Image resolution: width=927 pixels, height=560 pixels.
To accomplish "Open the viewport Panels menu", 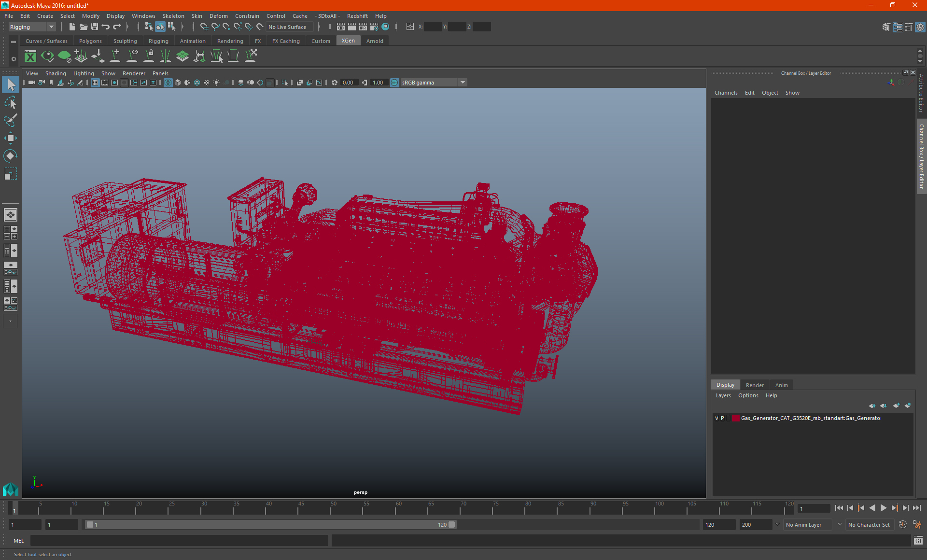I will coord(160,73).
